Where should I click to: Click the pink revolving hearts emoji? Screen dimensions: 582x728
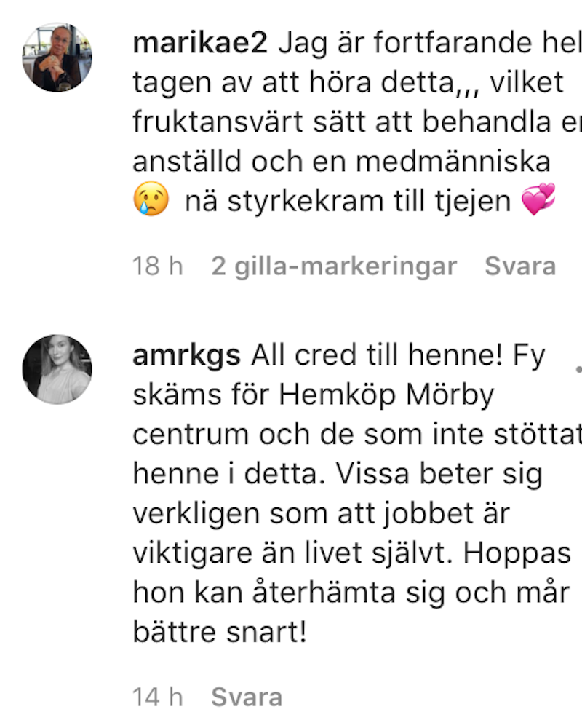[x=538, y=199]
